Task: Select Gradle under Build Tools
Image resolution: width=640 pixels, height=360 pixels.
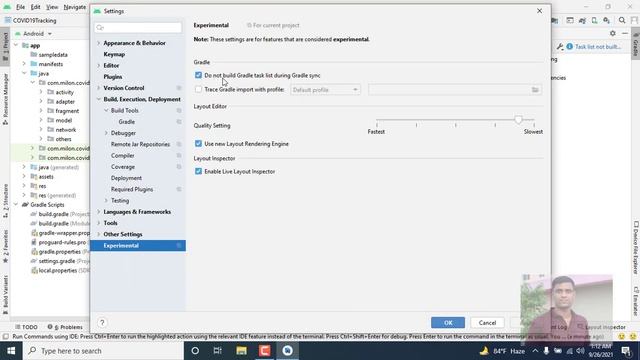Action: click(x=127, y=122)
